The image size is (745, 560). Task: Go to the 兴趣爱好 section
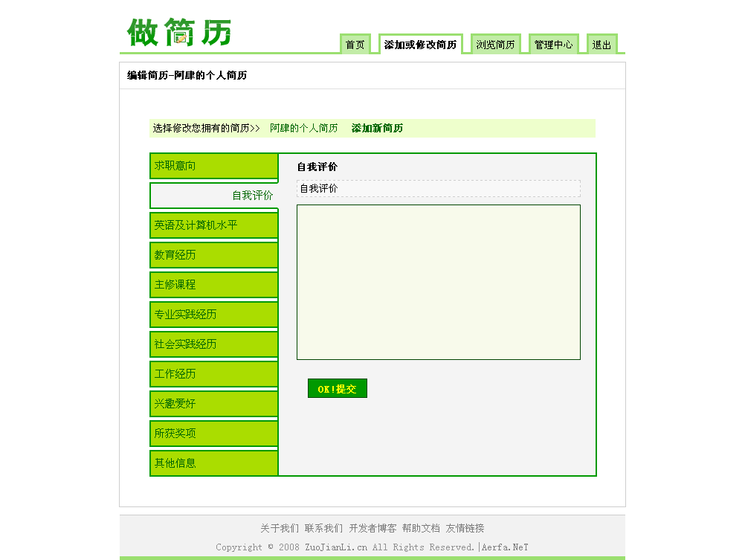pyautogui.click(x=214, y=404)
